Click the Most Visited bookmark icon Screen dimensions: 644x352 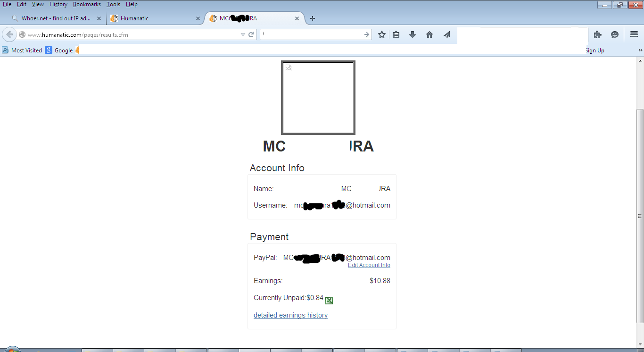pyautogui.click(x=5, y=50)
